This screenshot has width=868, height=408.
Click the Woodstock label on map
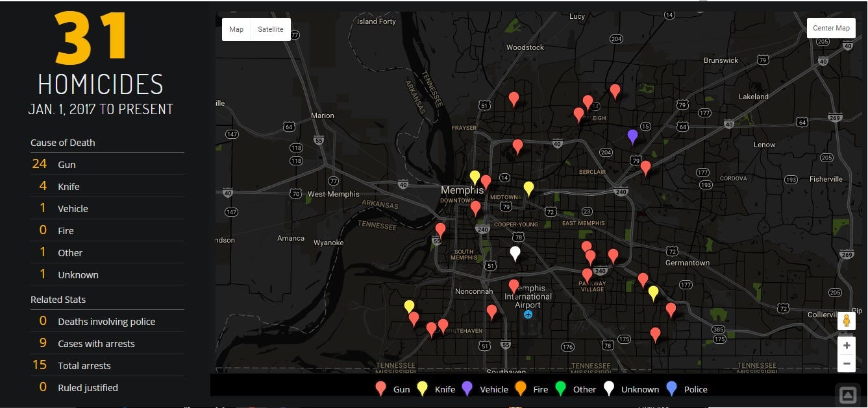coord(525,47)
